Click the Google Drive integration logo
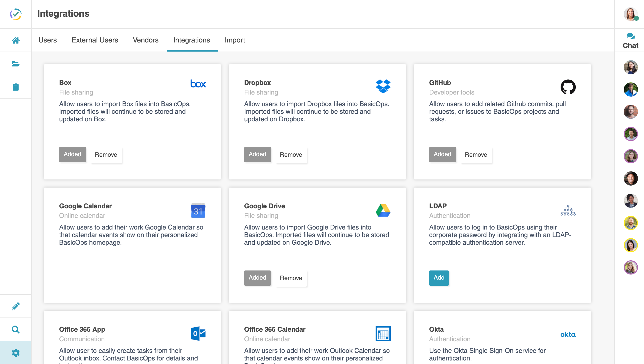 click(x=383, y=210)
